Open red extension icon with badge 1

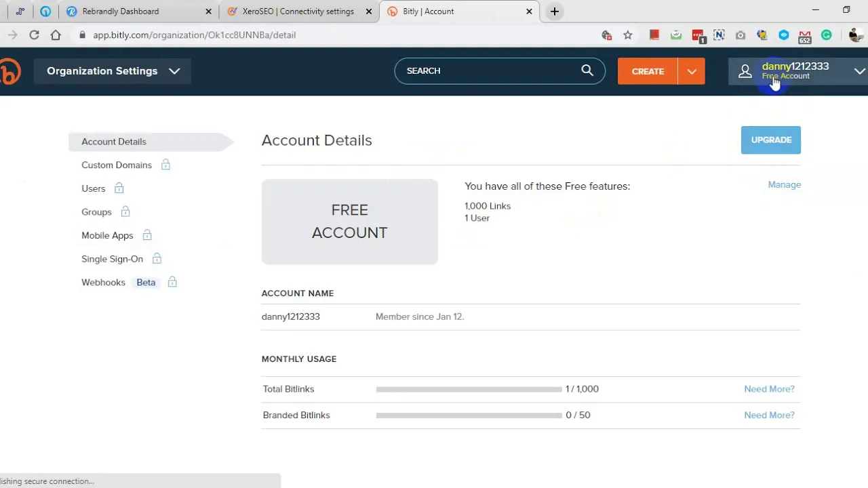tap(698, 36)
